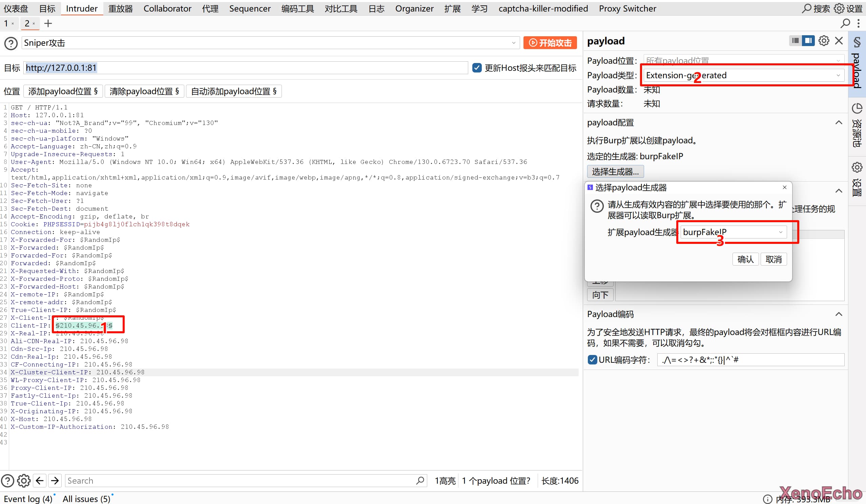Switch to the left-side panel layout icon
The width and height of the screenshot is (866, 504).
tap(795, 41)
